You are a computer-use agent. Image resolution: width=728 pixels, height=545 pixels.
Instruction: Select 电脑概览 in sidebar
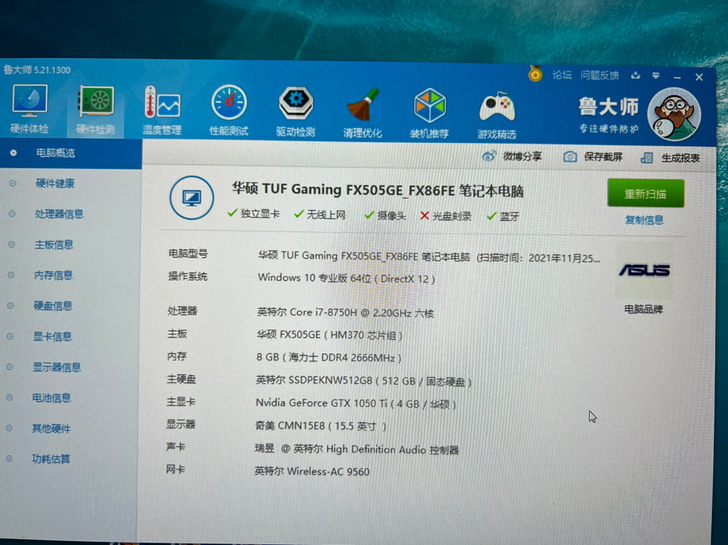[x=71, y=153]
